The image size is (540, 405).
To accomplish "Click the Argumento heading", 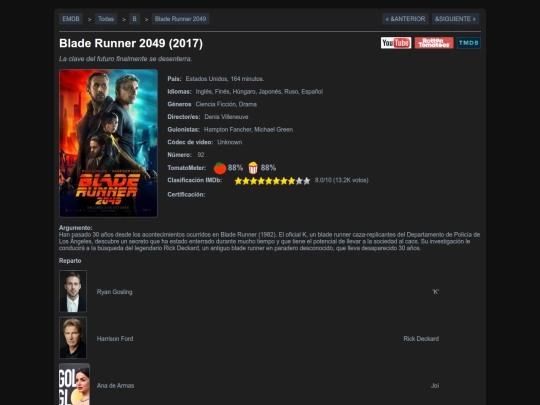I will 75,228.
